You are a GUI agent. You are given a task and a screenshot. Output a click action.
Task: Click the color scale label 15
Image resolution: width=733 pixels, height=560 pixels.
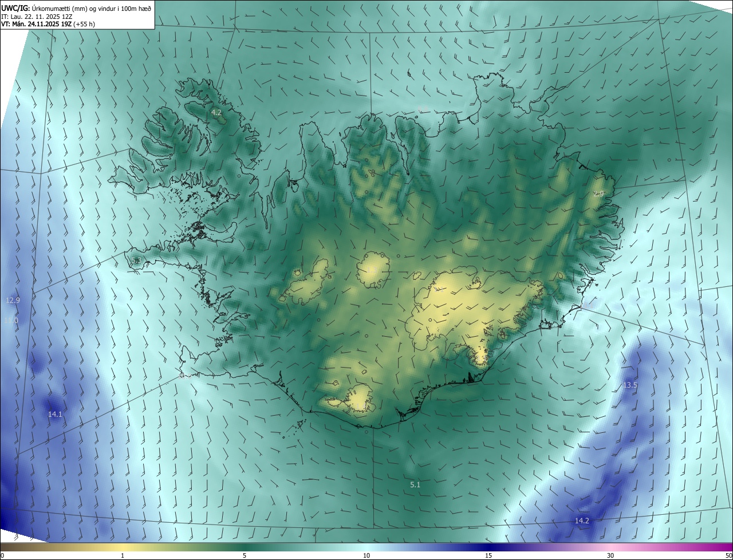[x=488, y=555]
